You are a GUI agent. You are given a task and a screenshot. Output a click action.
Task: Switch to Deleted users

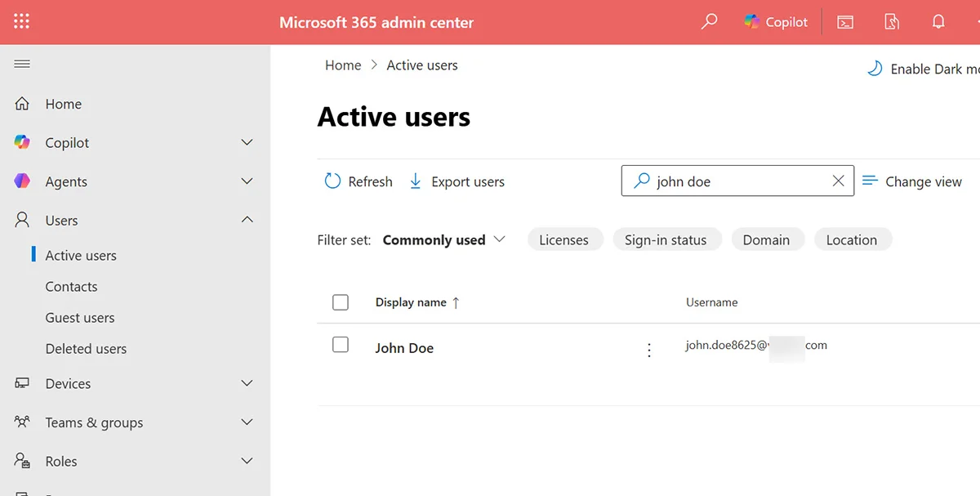(x=86, y=348)
